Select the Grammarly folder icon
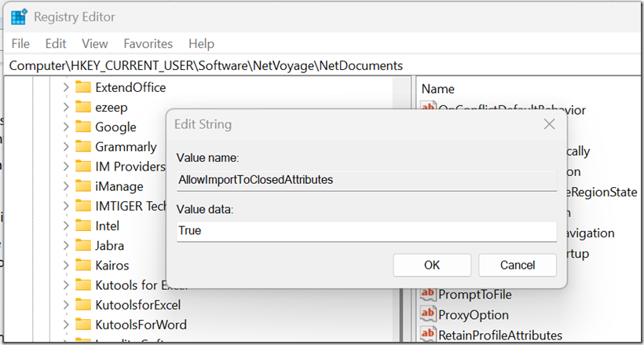The image size is (644, 345). pyautogui.click(x=83, y=146)
